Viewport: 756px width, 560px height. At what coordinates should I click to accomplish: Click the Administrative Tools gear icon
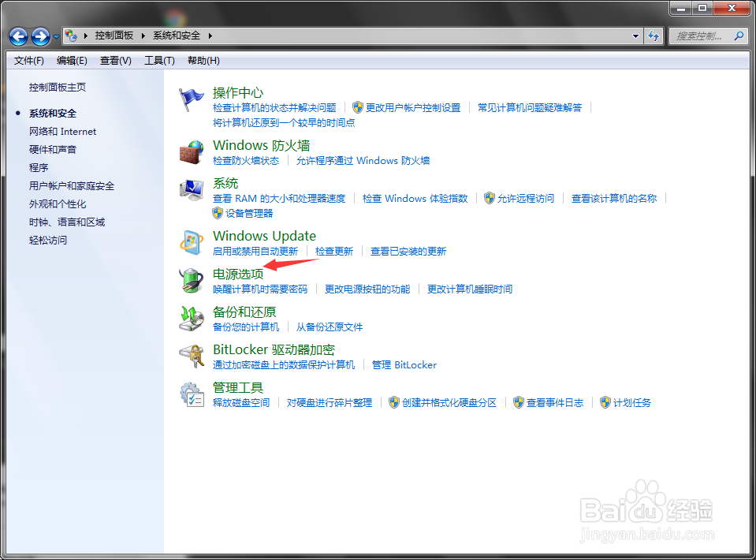[192, 394]
